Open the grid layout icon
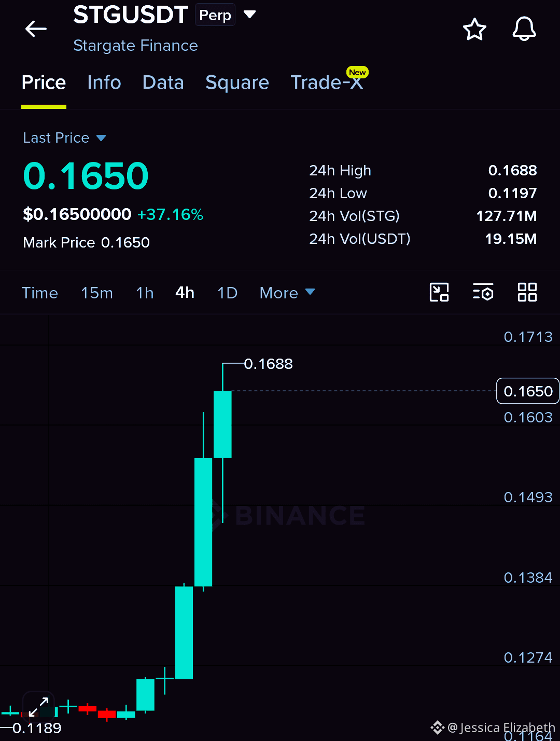The height and width of the screenshot is (741, 560). (x=527, y=292)
